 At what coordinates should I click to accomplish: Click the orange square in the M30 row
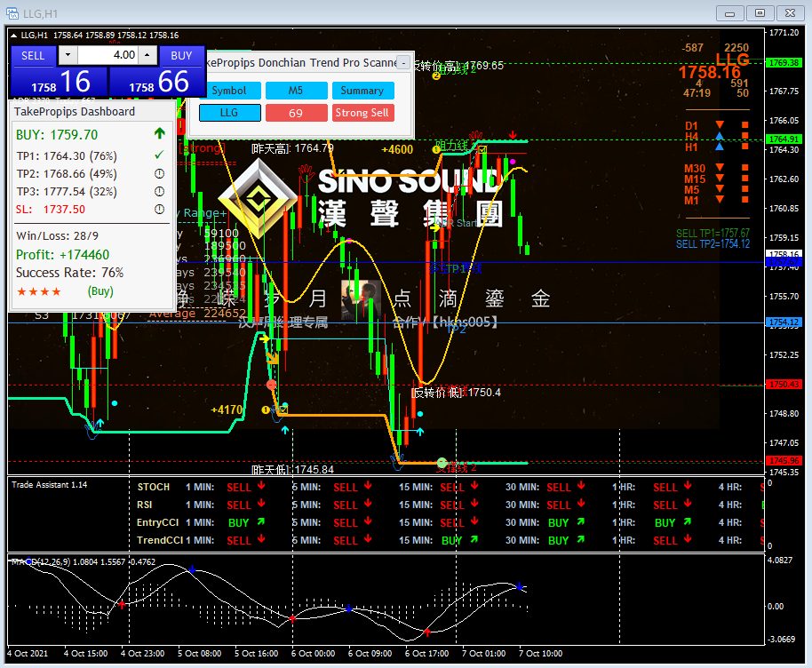[745, 167]
